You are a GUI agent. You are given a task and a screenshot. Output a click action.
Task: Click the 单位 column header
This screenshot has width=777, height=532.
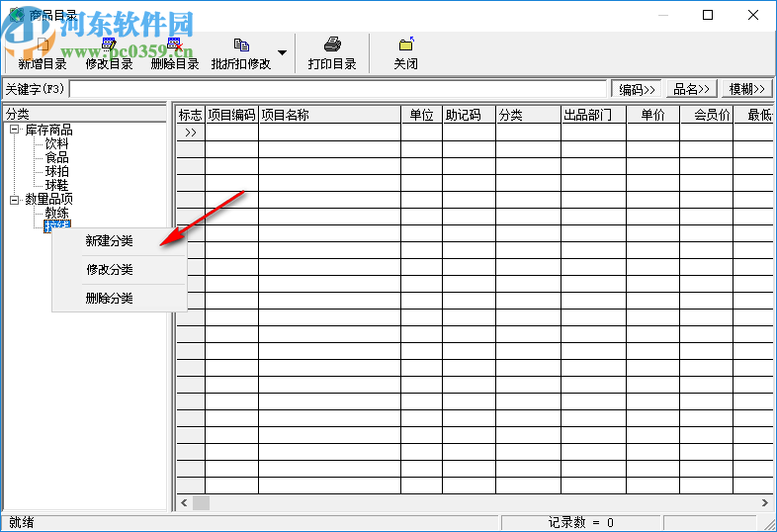coord(421,115)
